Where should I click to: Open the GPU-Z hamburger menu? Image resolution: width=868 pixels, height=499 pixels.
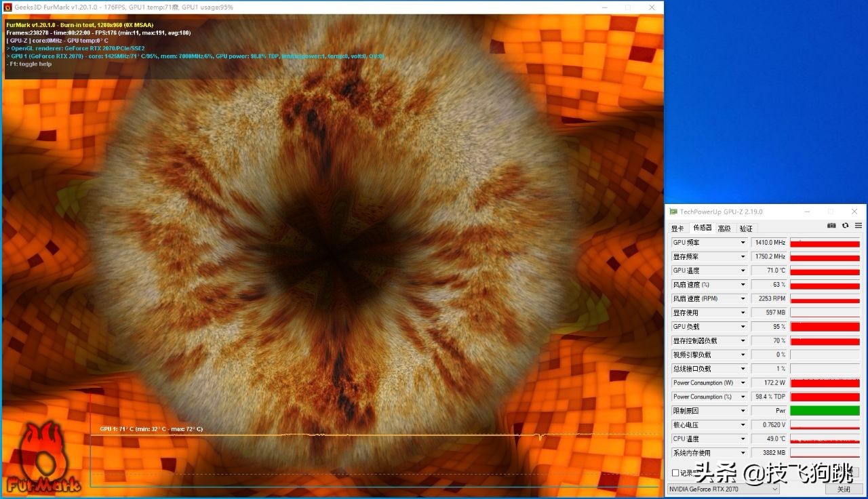(858, 226)
